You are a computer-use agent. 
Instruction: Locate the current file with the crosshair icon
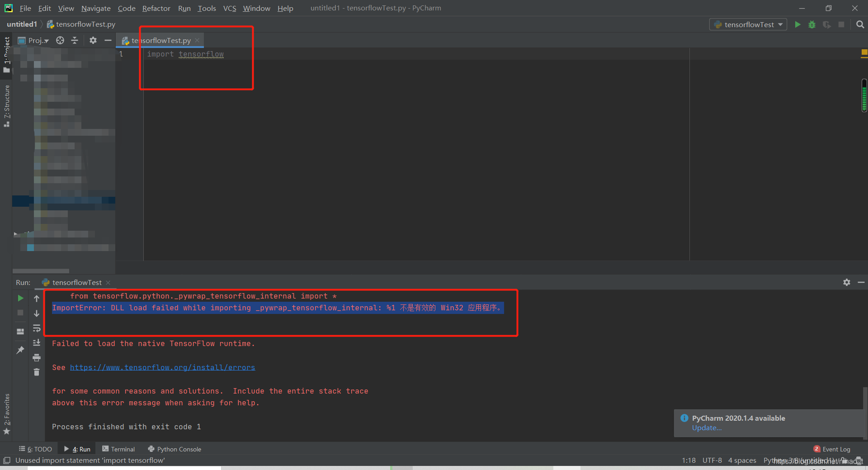60,40
